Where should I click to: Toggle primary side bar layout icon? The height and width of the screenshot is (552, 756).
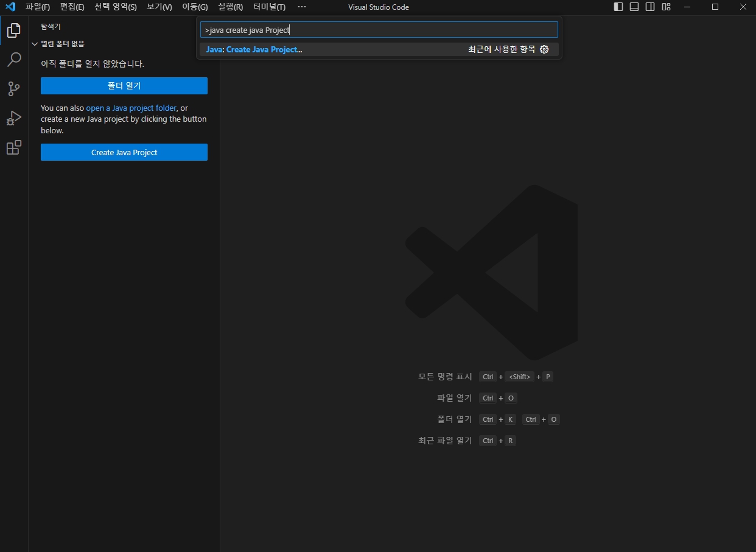618,7
